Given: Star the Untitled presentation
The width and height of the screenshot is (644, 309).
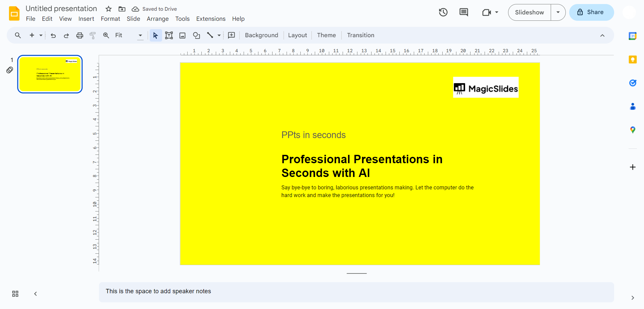Looking at the screenshot, I should point(108,9).
